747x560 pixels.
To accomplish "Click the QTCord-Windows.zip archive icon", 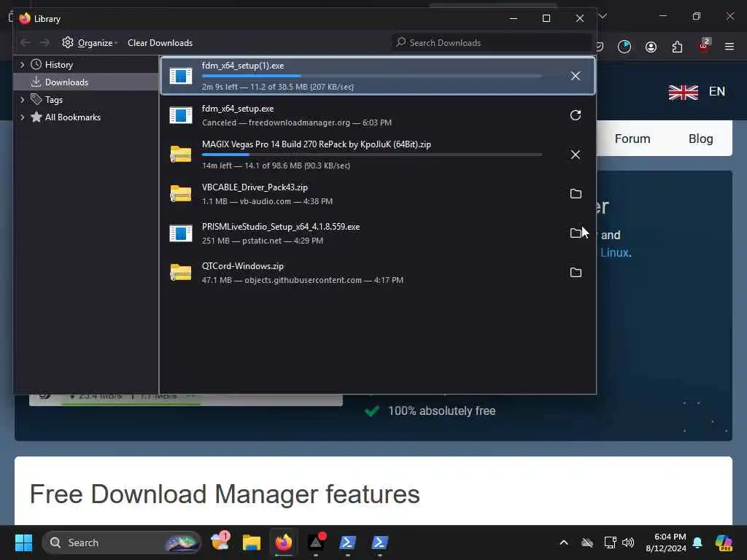I will click(181, 273).
